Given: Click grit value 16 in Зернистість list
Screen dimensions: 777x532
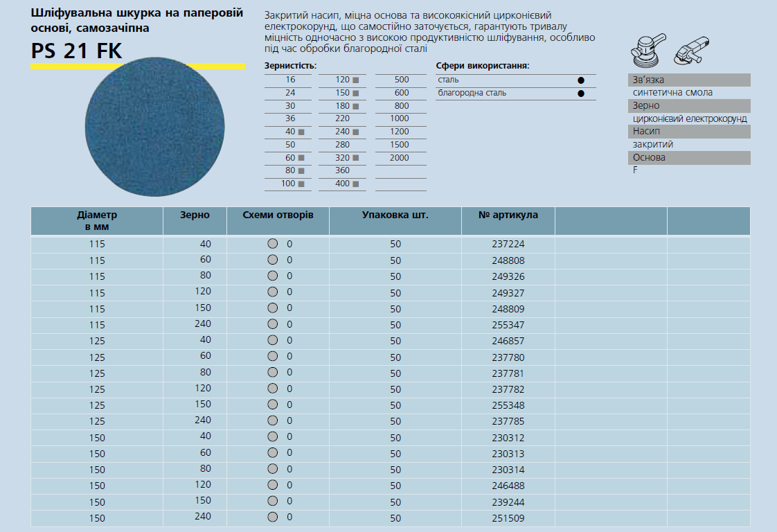Looking at the screenshot, I should coord(290,80).
